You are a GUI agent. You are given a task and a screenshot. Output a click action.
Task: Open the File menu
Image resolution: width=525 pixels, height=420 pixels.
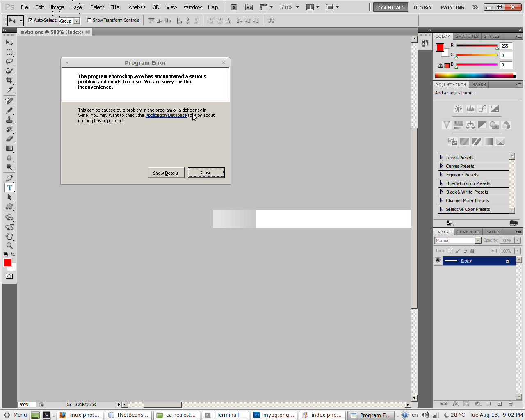tap(25, 7)
